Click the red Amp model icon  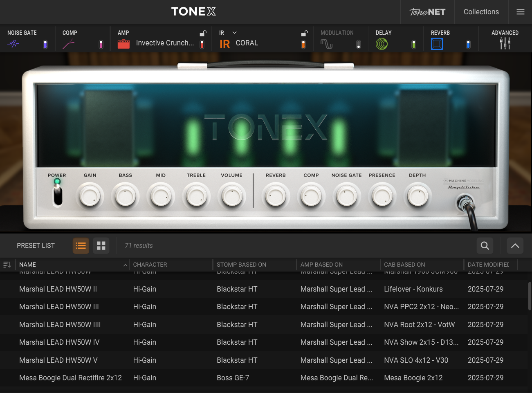pyautogui.click(x=123, y=44)
